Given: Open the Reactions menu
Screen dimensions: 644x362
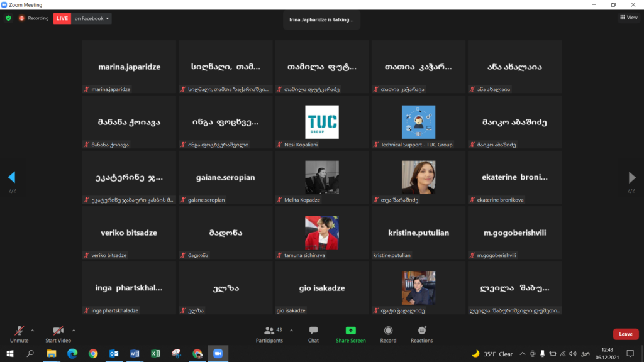Looking at the screenshot, I should tap(421, 334).
